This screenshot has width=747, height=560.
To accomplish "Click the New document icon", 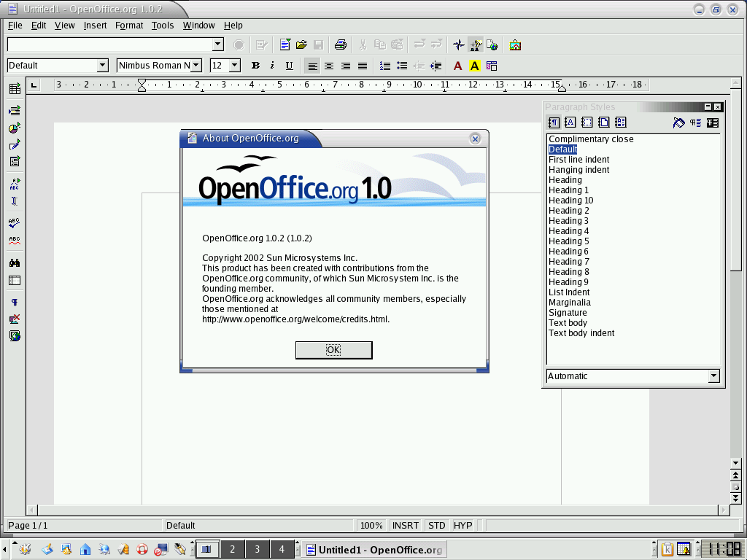I will pos(285,44).
